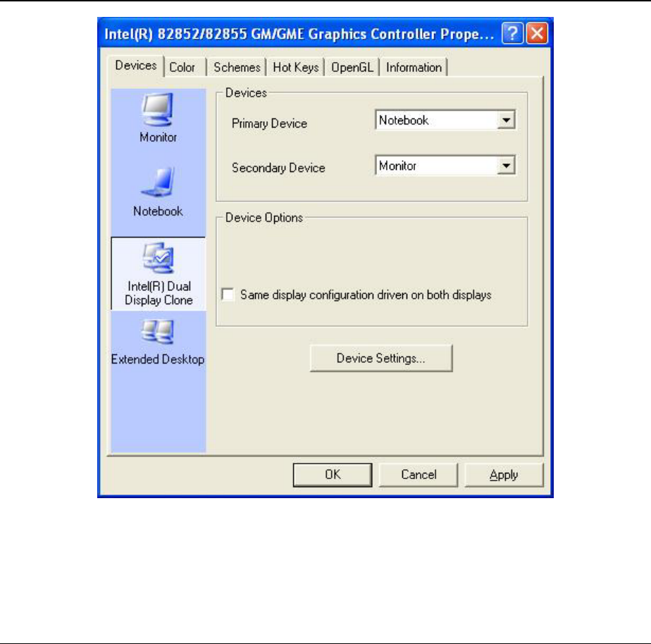Confirm with the OK button
The height and width of the screenshot is (644, 651).
coord(333,475)
